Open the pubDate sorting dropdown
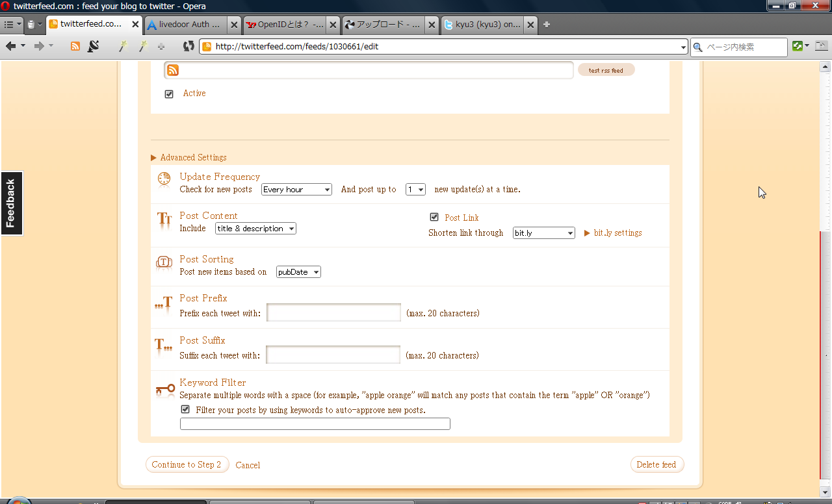The height and width of the screenshot is (504, 832). [298, 272]
